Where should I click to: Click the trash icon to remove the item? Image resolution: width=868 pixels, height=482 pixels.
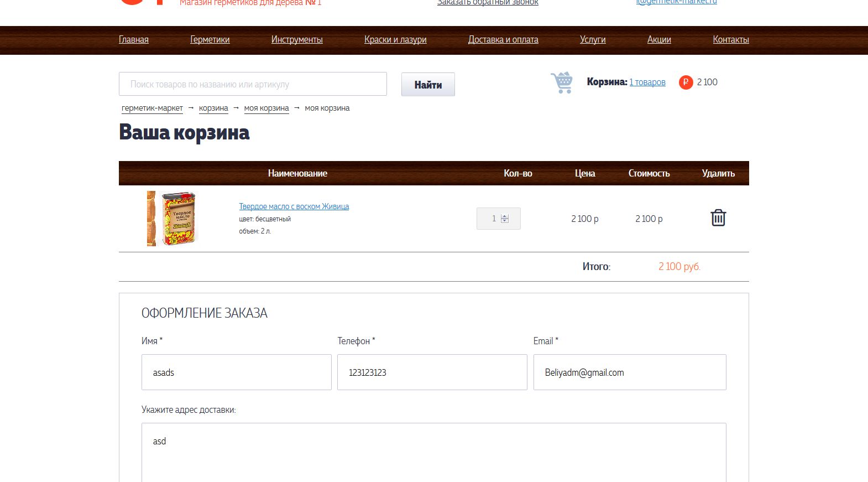(718, 218)
